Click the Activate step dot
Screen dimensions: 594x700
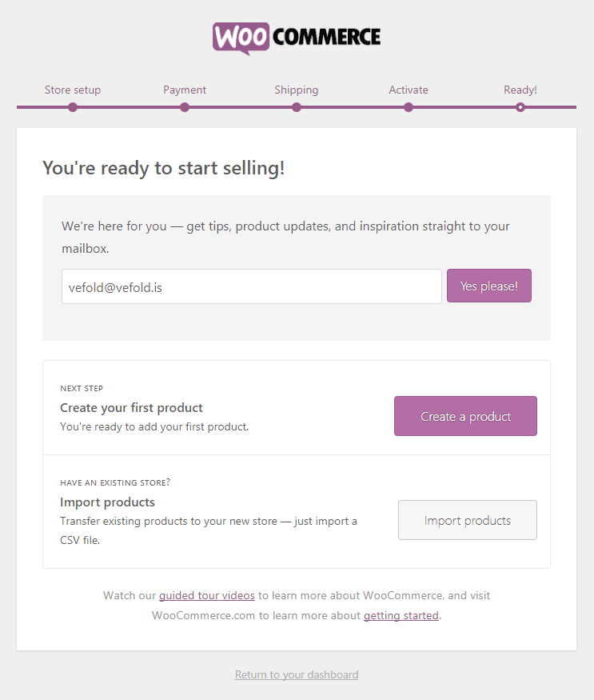pyautogui.click(x=409, y=107)
